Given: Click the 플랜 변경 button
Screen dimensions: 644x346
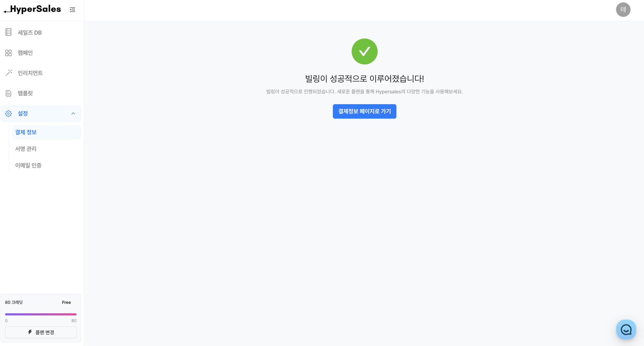Looking at the screenshot, I should (41, 332).
